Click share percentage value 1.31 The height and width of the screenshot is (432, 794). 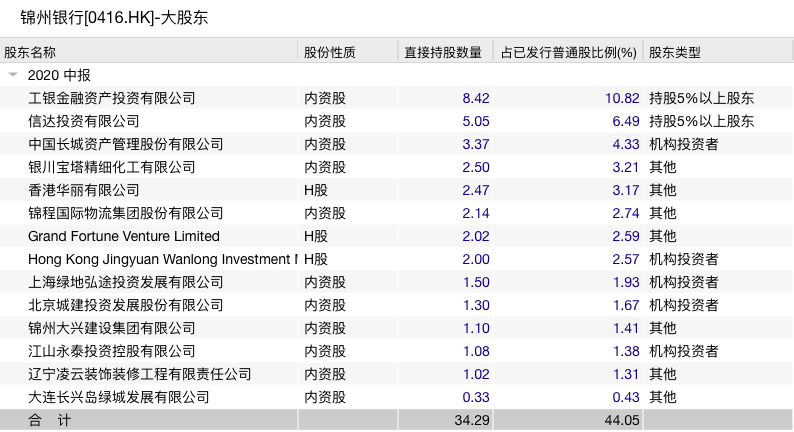point(626,374)
